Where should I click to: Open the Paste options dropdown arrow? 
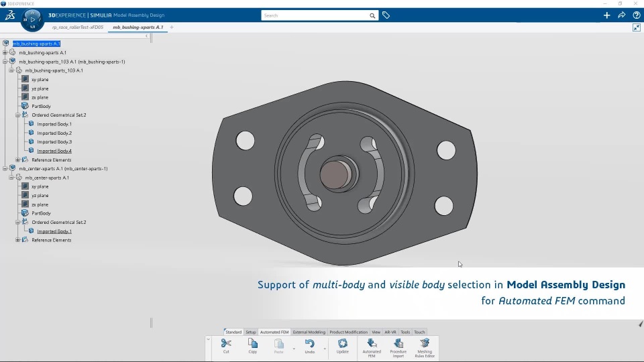[x=294, y=349]
